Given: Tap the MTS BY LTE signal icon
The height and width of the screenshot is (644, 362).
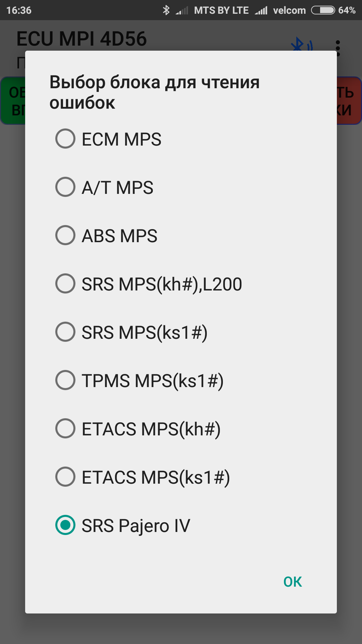Looking at the screenshot, I should coord(182,11).
